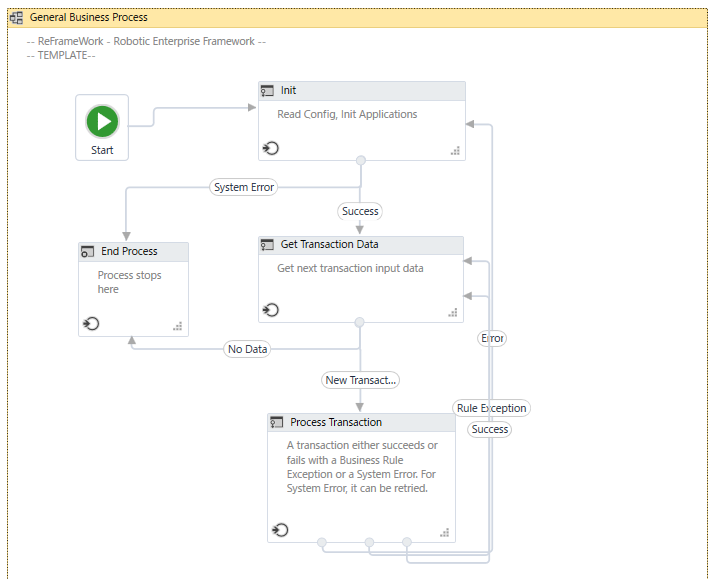The width and height of the screenshot is (714, 582).
Task: Click the Get Transaction Data title
Action: pos(329,245)
